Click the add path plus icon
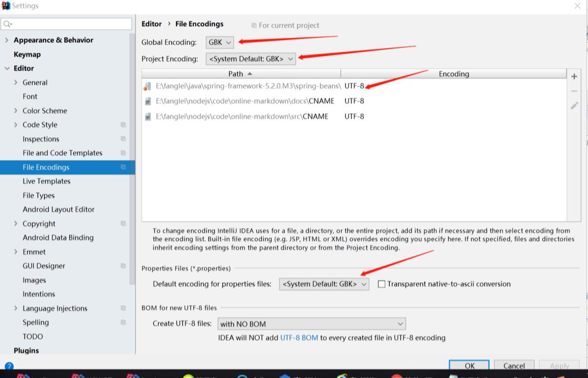588x378 pixels. (x=574, y=77)
